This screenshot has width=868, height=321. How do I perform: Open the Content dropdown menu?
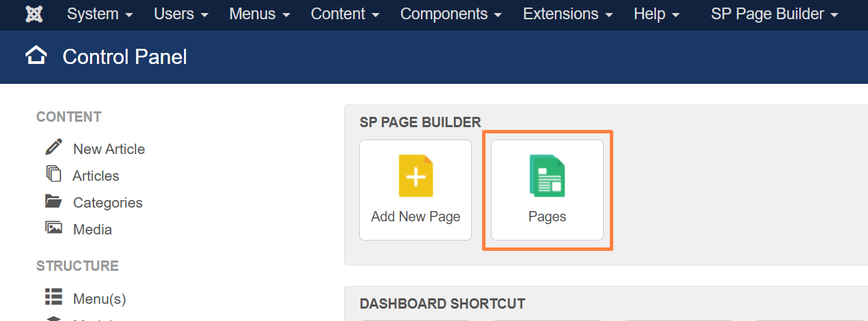[x=345, y=14]
